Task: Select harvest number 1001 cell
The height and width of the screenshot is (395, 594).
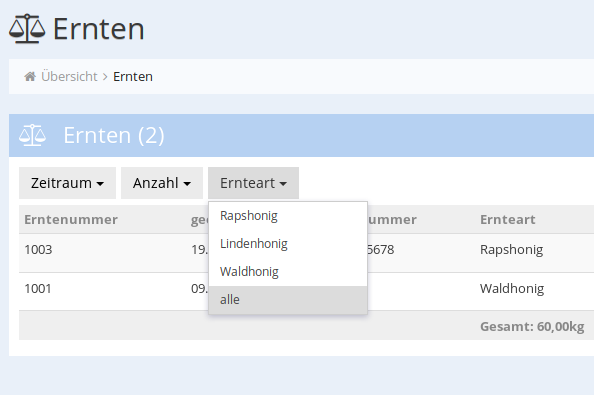Action: pos(38,289)
